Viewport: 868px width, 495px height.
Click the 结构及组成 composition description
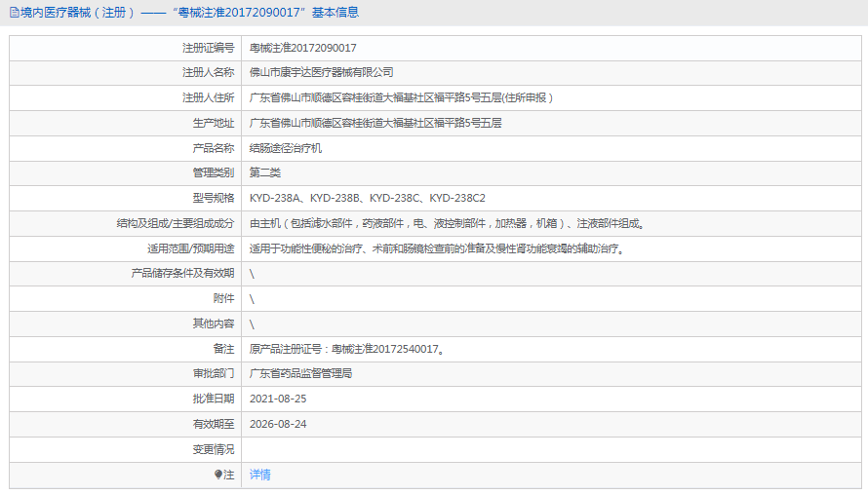(447, 223)
